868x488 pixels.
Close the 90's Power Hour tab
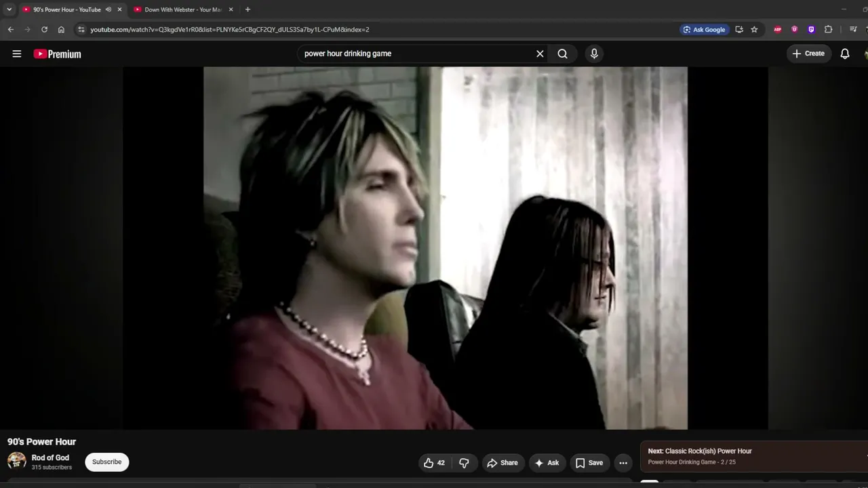(x=119, y=9)
